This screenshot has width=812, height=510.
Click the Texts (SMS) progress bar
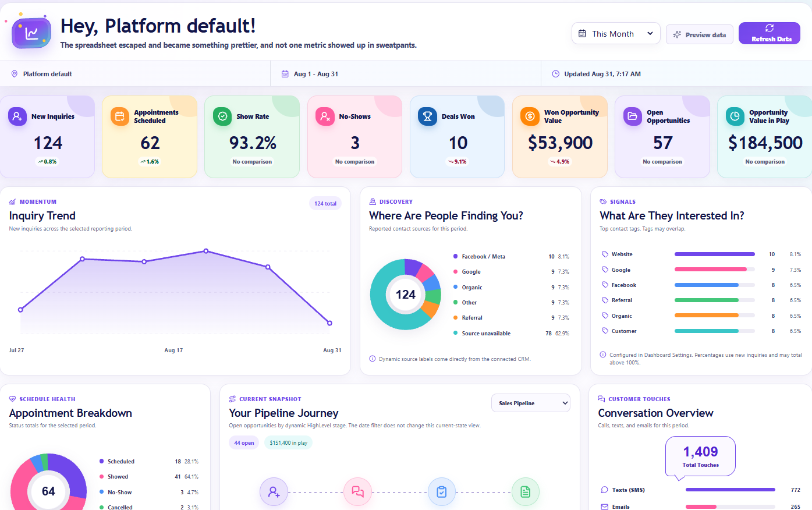click(x=731, y=490)
